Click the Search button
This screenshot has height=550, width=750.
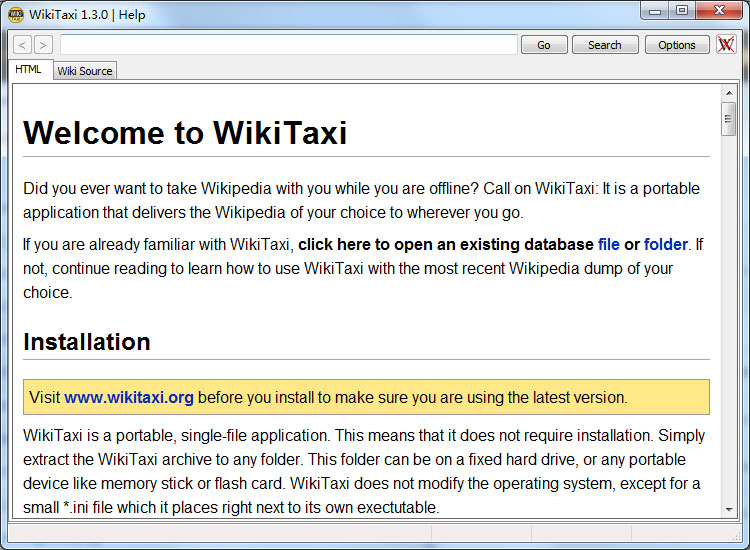point(605,45)
